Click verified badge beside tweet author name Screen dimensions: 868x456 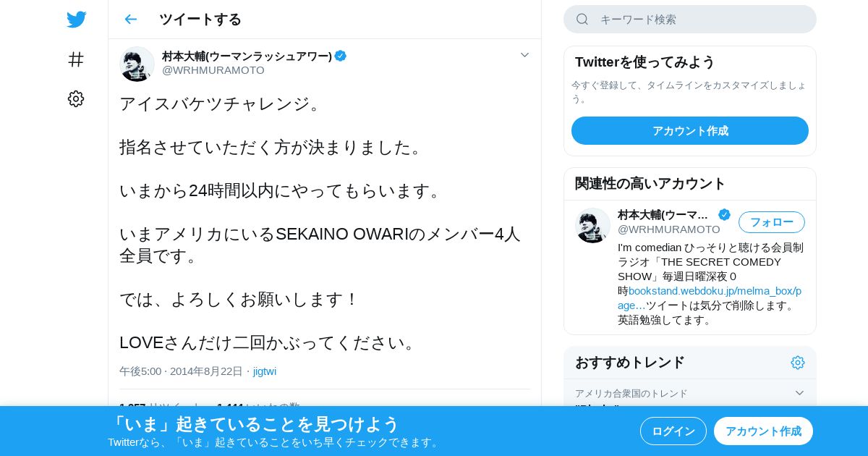[x=340, y=56]
